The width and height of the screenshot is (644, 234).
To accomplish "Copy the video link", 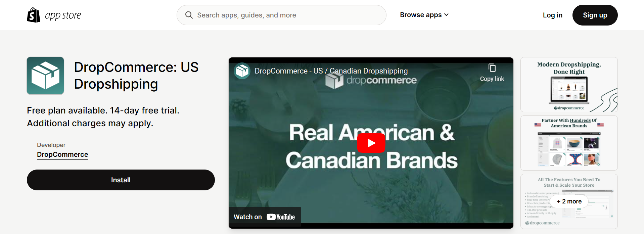I will (x=492, y=73).
